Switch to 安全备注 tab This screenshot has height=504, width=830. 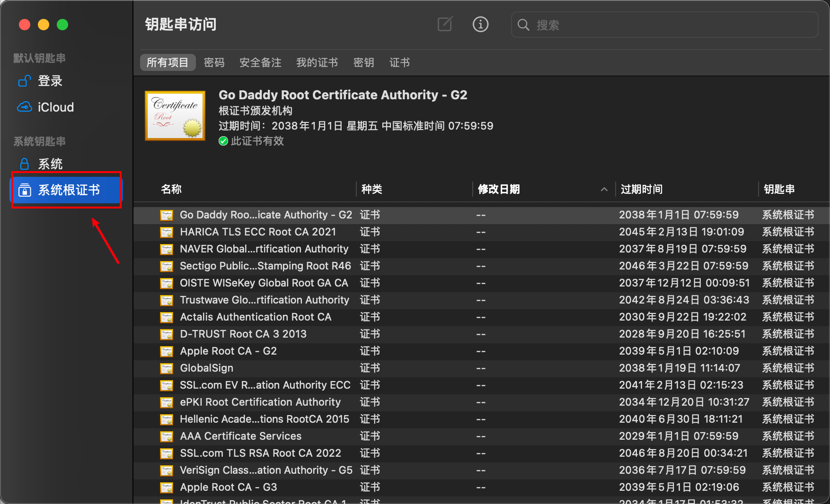(x=260, y=62)
